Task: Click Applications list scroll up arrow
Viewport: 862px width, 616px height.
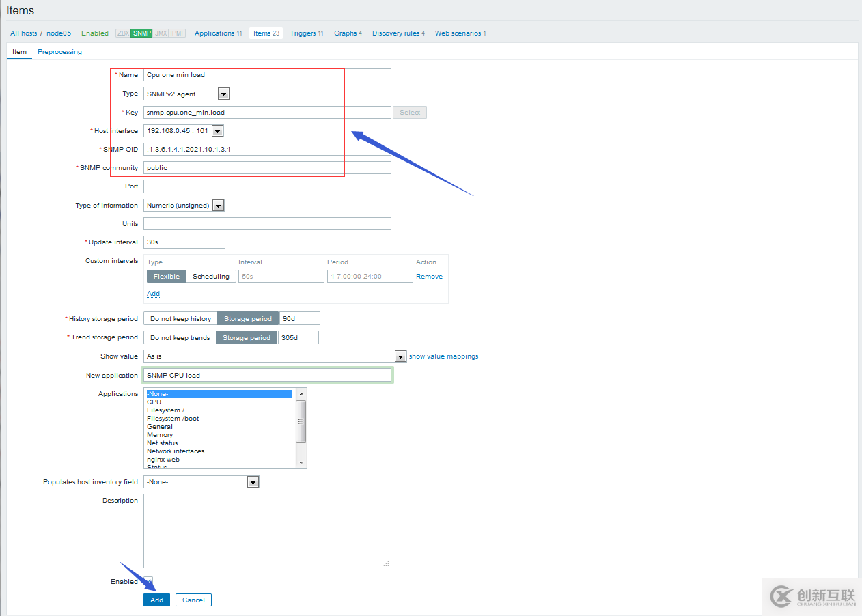Action: pyautogui.click(x=301, y=393)
